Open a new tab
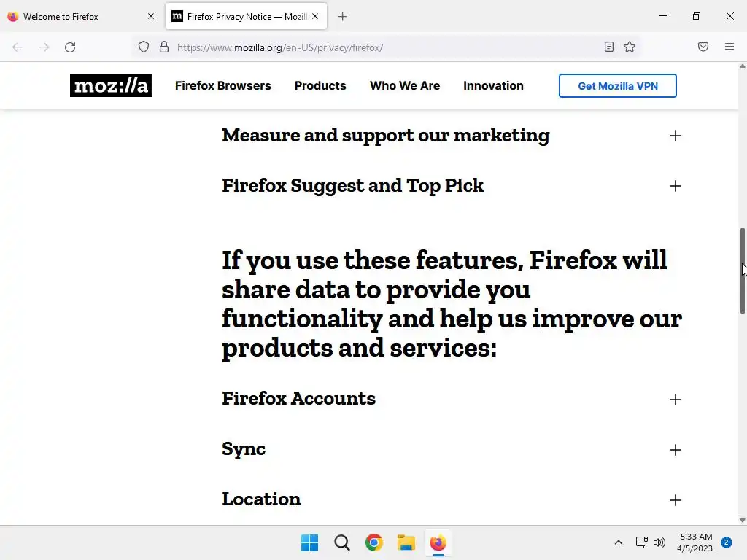Viewport: 747px width, 560px height. pos(343,17)
